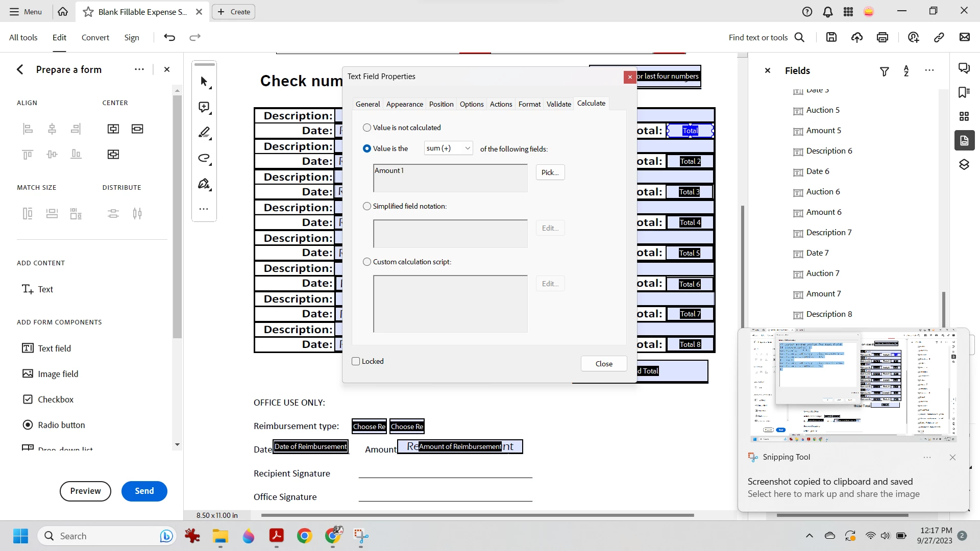Screen dimensions: 980x551
Task: Check the Locked checkbox
Action: pyautogui.click(x=356, y=361)
